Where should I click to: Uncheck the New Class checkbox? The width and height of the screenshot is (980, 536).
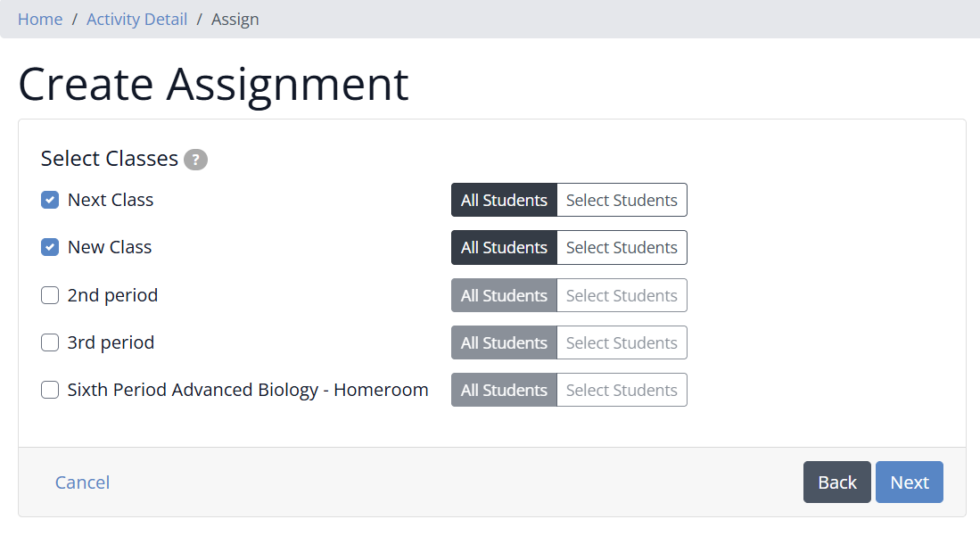click(x=50, y=247)
